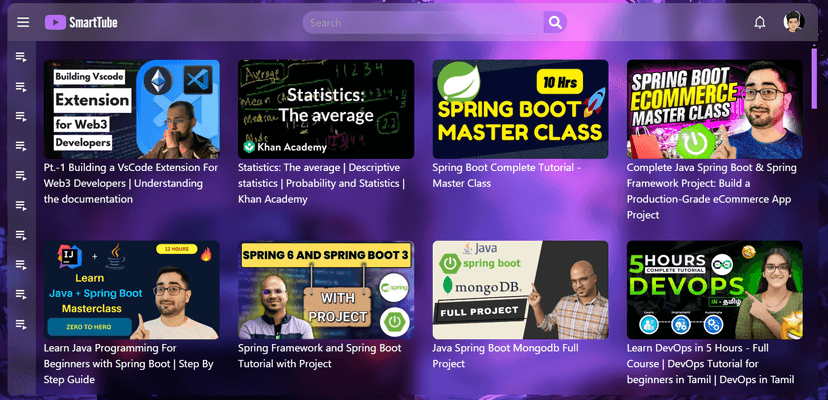Click the vertical scrollbar on the right
The width and height of the screenshot is (828, 400).
tap(814, 76)
